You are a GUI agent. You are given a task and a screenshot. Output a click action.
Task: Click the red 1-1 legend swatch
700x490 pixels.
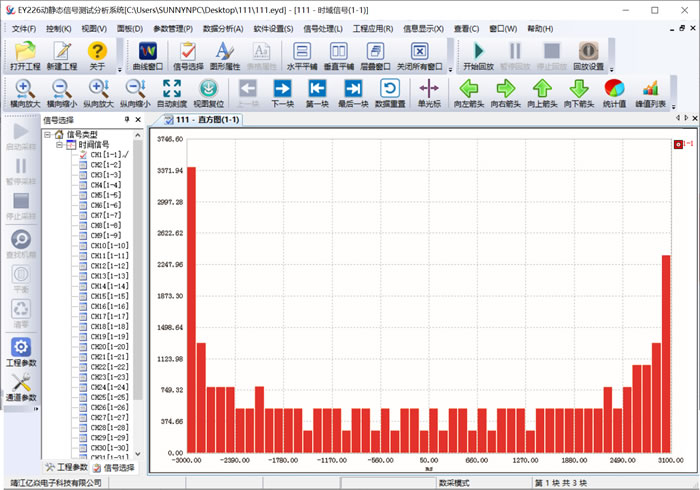pyautogui.click(x=678, y=144)
